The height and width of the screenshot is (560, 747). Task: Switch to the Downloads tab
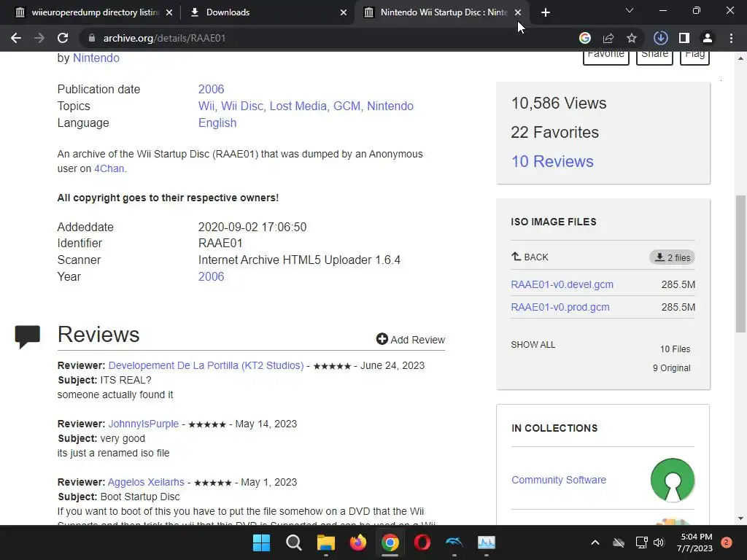pos(267,12)
